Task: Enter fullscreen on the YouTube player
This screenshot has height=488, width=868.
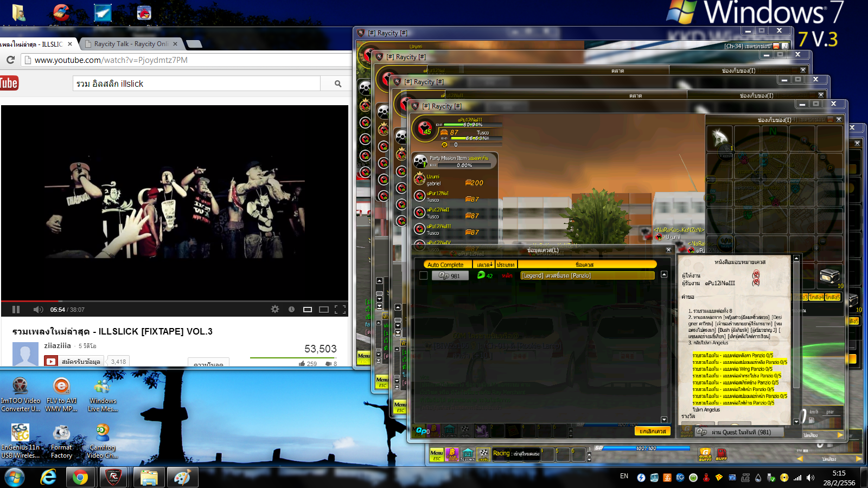Action: pos(340,310)
